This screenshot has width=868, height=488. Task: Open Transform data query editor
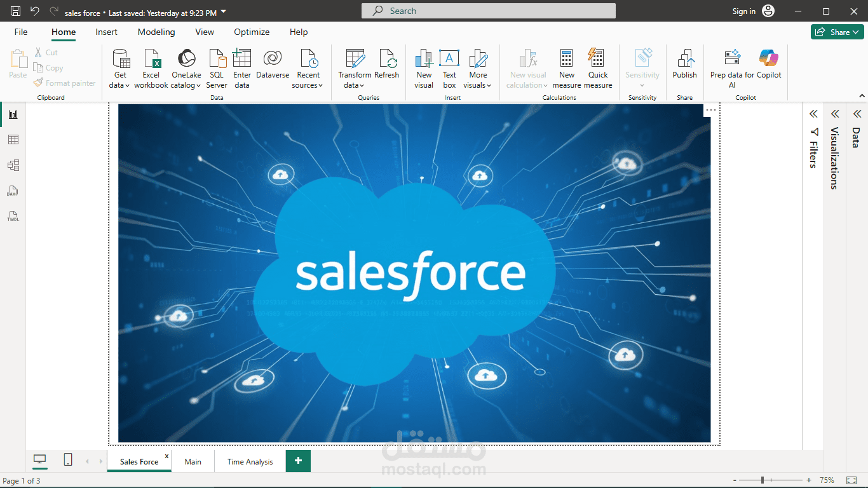[x=355, y=69]
